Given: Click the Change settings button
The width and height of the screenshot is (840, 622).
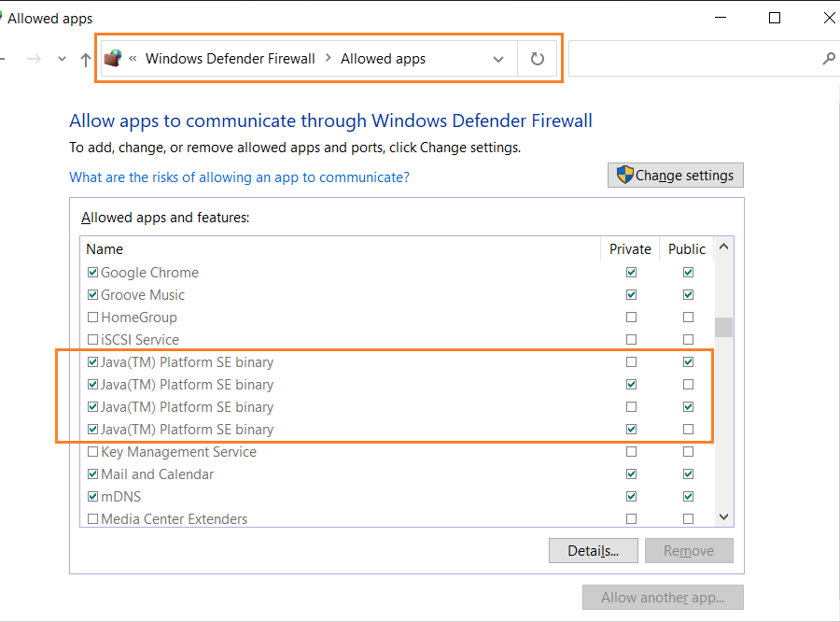Looking at the screenshot, I should [x=676, y=176].
